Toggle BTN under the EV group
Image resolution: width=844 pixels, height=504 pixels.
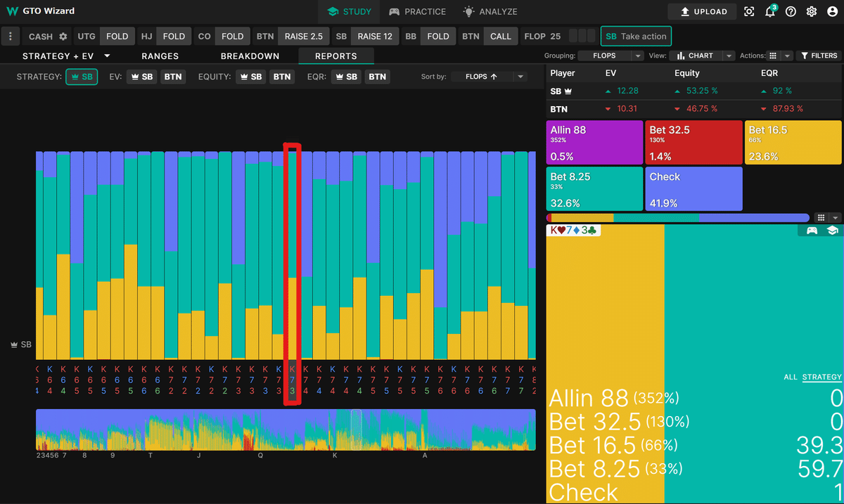coord(173,77)
